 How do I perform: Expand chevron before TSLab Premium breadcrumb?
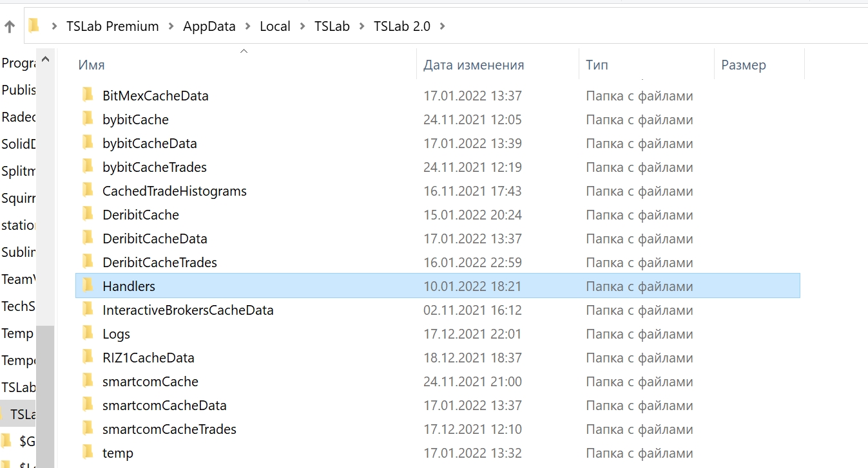point(55,26)
